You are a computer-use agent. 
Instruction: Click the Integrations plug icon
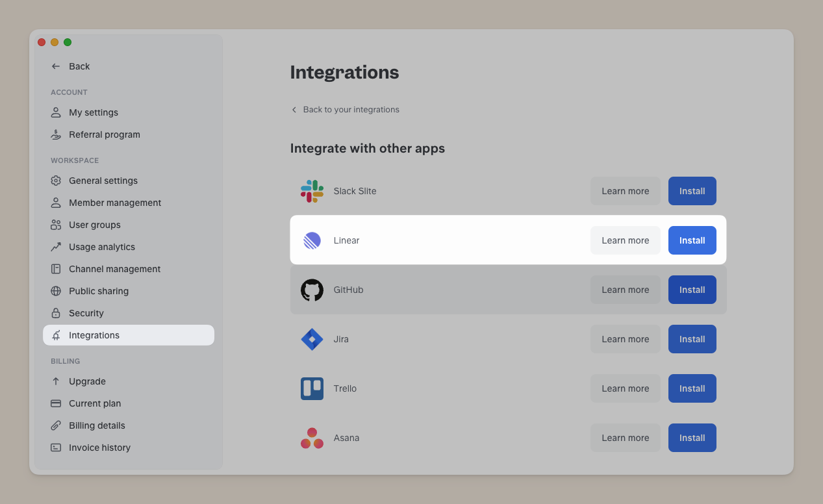[x=56, y=335]
